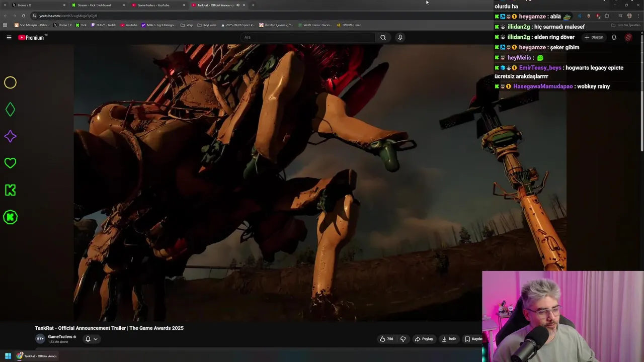The image size is (644, 362).
Task: Open the YouTube account avatar menu
Action: [628, 37]
